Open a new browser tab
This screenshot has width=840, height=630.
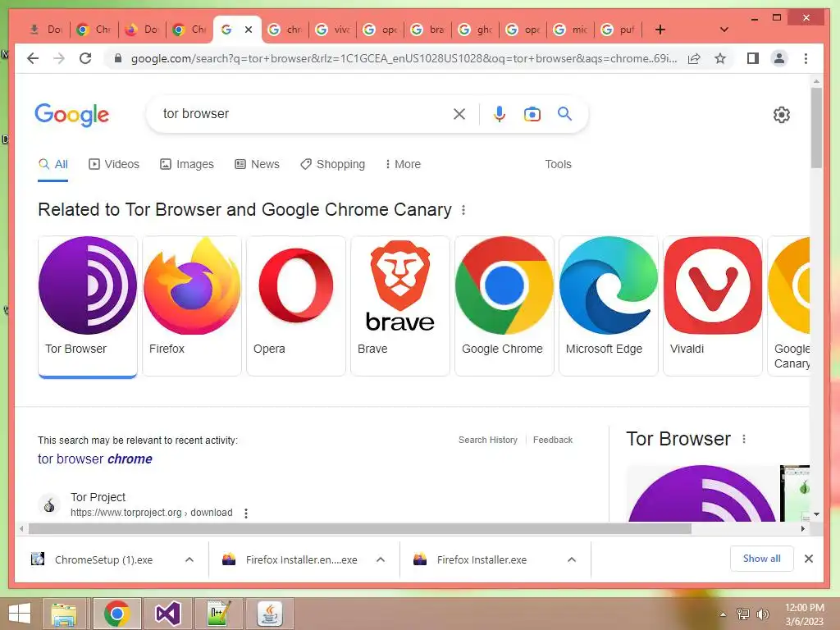pos(660,30)
